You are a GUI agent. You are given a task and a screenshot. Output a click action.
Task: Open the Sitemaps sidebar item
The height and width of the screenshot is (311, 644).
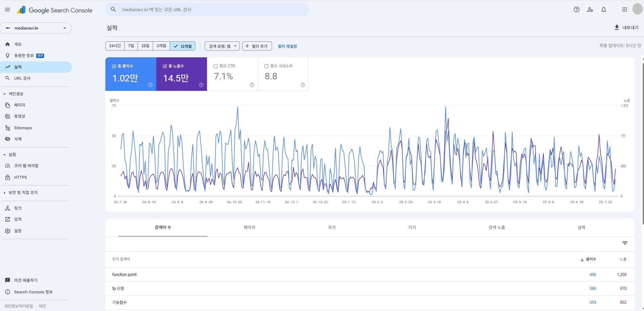point(23,128)
